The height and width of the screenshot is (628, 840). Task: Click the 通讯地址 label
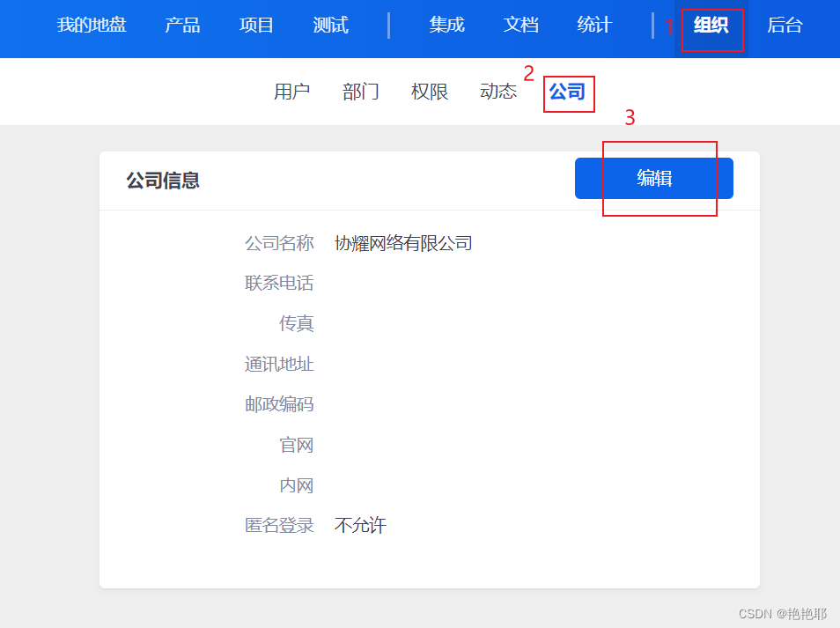pos(279,365)
